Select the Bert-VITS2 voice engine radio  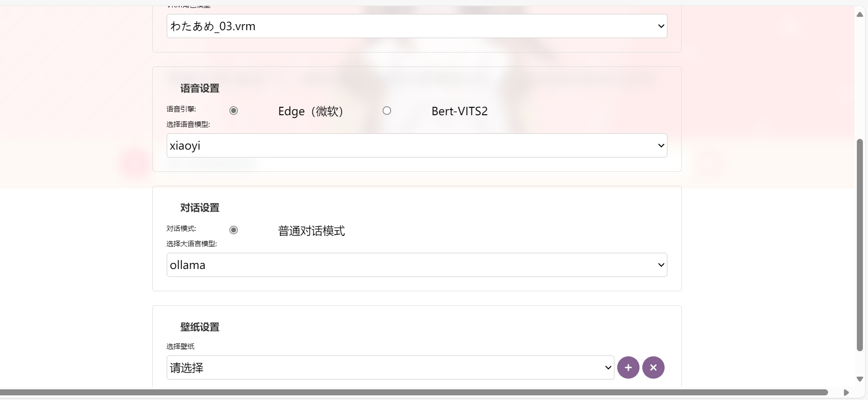point(387,111)
